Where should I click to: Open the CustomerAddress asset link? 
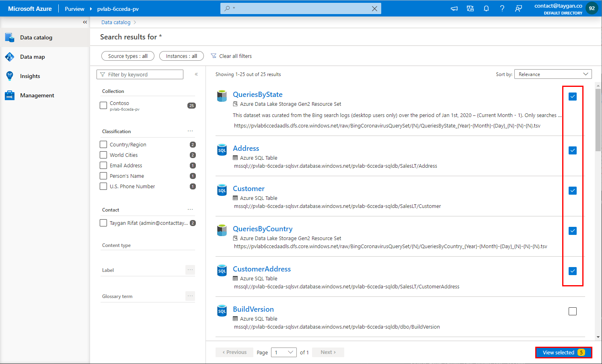coord(262,269)
